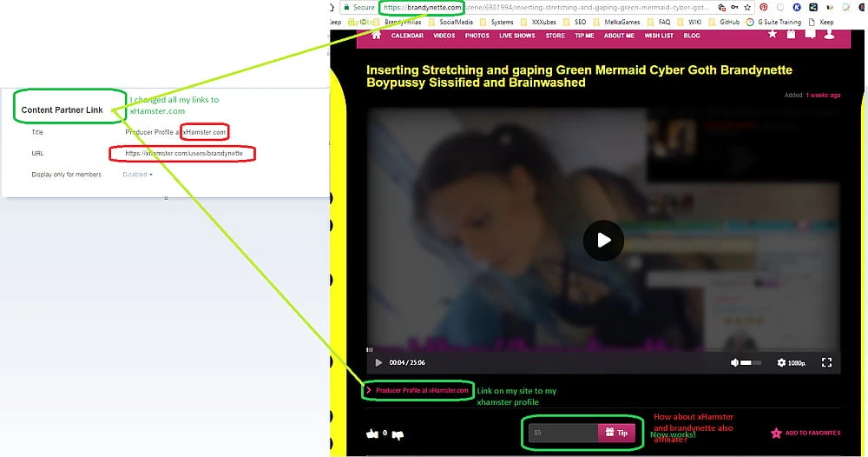Screen dimensions: 868x457
Task: Click the thumbs up like icon
Action: pyautogui.click(x=372, y=434)
